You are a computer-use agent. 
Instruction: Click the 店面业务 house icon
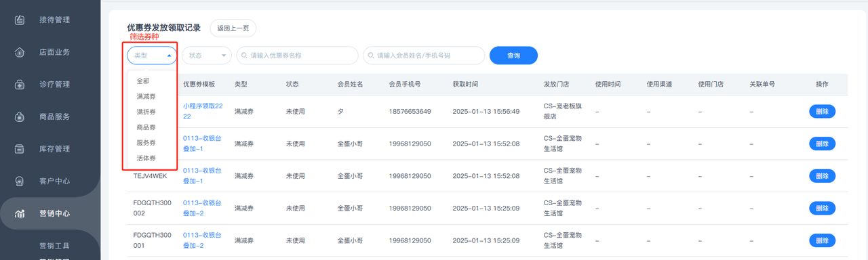click(x=20, y=52)
